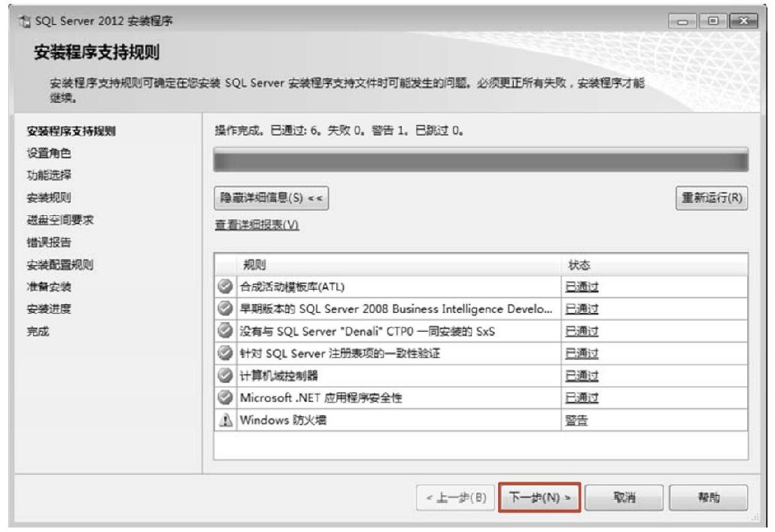775x532 pixels.
Task: Click rule text 计算机域控制器
Action: 278,375
